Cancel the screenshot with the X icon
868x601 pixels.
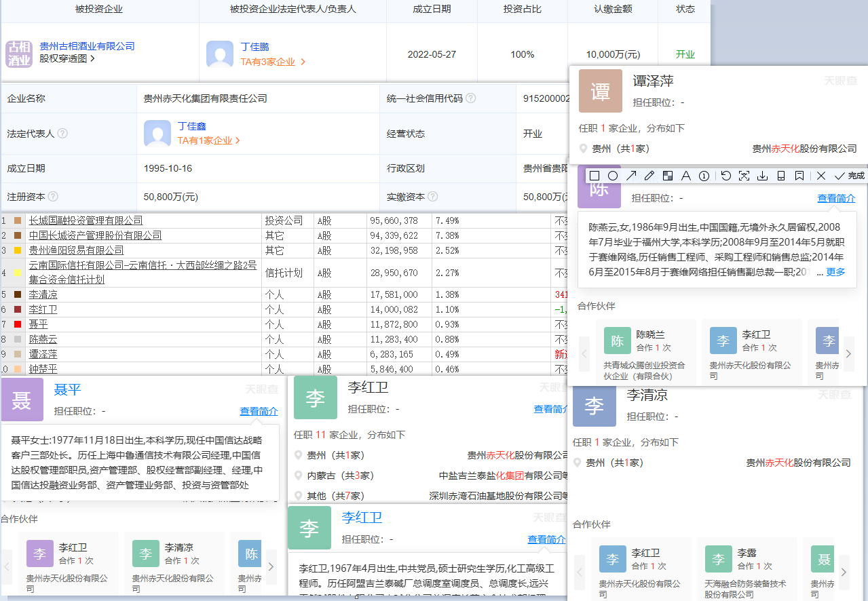click(821, 176)
